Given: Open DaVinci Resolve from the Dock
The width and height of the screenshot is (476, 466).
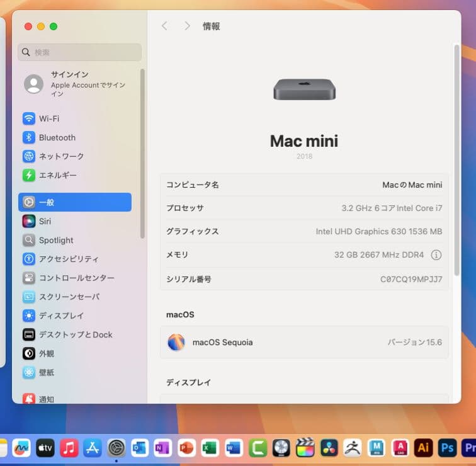Looking at the screenshot, I should pos(329,448).
